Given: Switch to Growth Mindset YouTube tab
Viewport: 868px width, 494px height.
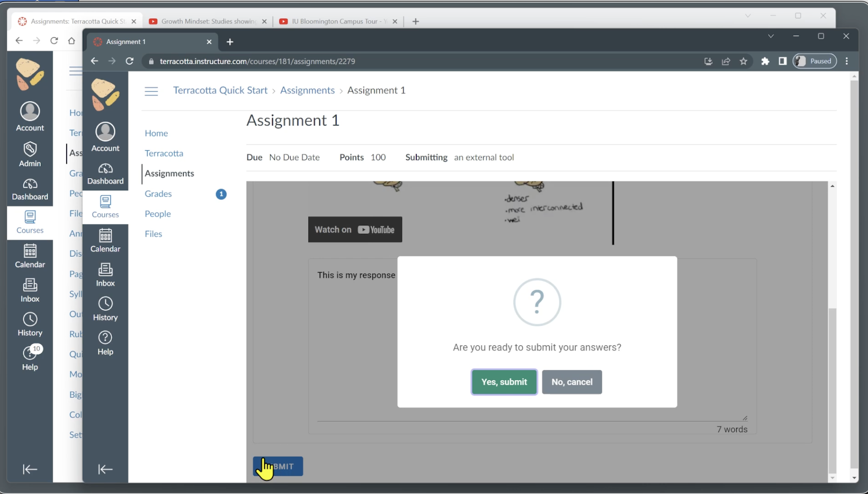Looking at the screenshot, I should click(x=208, y=21).
